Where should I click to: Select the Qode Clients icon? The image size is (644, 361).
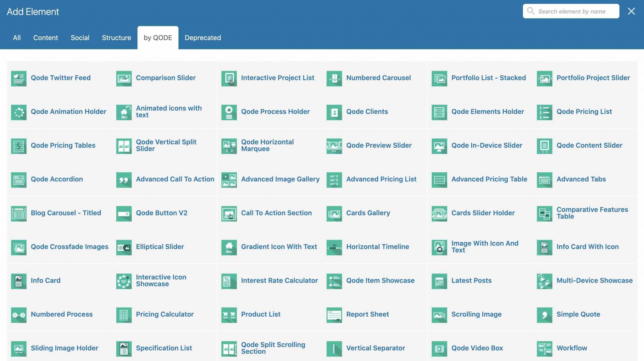pyautogui.click(x=334, y=112)
